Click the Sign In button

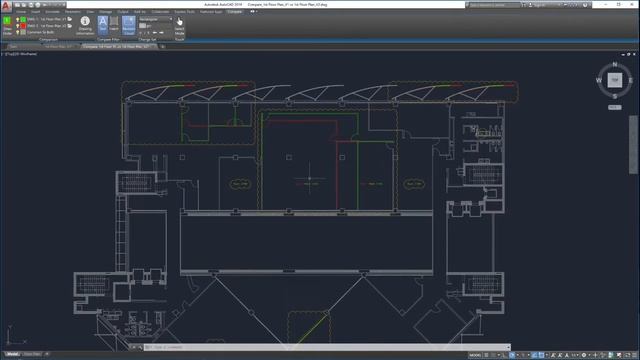[540, 5]
